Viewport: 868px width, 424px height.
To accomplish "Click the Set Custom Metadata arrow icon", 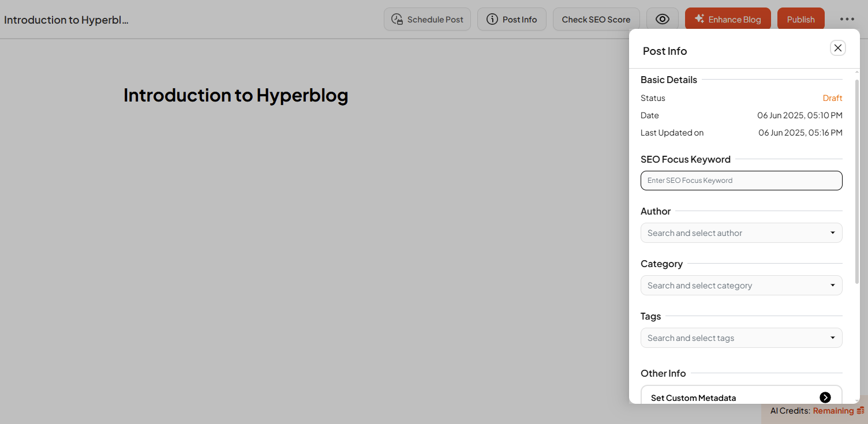I will coord(825,397).
